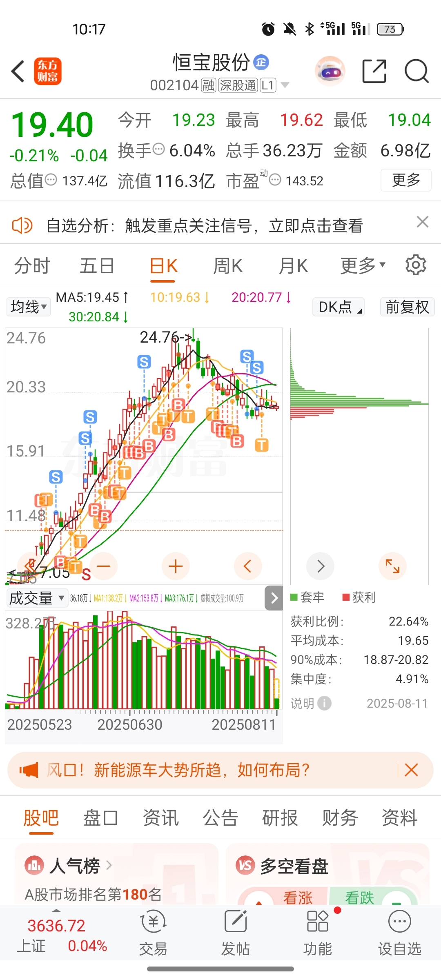This screenshot has height=980, width=441.
Task: Switch to 月K chart tab
Action: click(x=293, y=265)
